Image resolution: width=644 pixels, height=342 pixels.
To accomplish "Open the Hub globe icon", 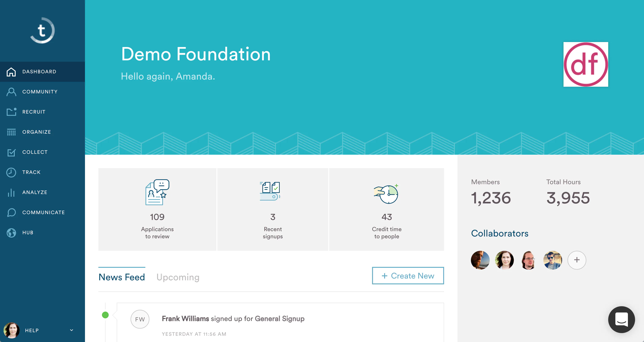I will 11,232.
